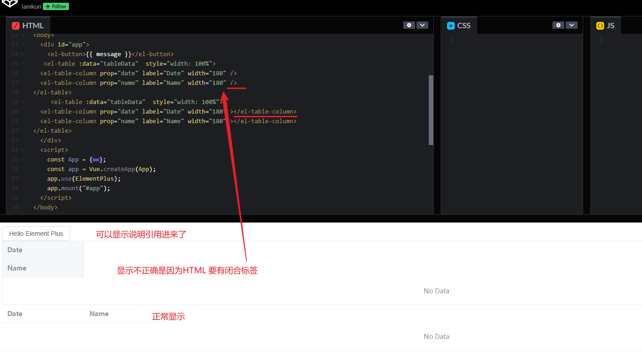Click the </el-table> tag on line 22
The height and width of the screenshot is (364, 642).
tap(53, 131)
